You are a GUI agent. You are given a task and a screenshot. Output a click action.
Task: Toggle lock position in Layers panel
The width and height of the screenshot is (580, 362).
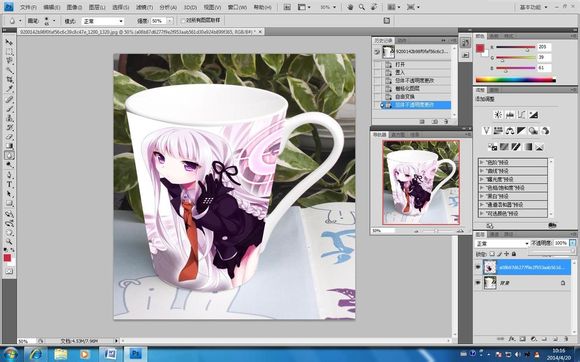coord(506,254)
